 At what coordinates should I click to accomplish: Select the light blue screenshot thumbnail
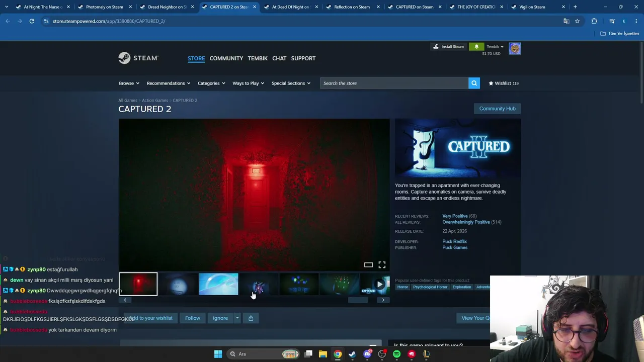(218, 284)
